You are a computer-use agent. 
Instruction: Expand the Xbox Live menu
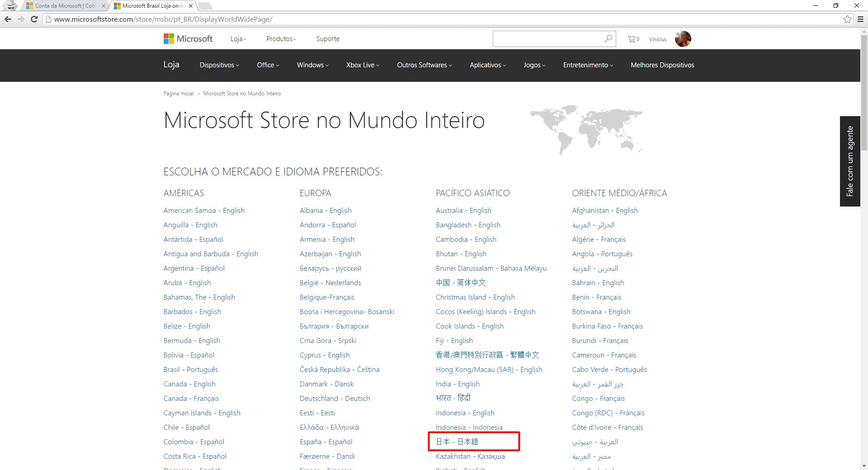pos(363,65)
